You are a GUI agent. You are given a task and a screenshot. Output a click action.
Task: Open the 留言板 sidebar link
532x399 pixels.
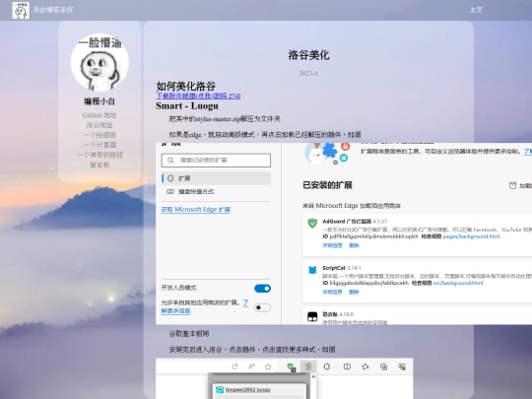pos(100,165)
